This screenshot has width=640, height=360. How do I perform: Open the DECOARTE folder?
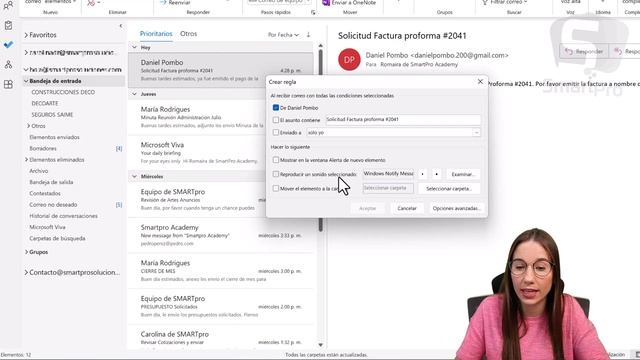(x=45, y=104)
